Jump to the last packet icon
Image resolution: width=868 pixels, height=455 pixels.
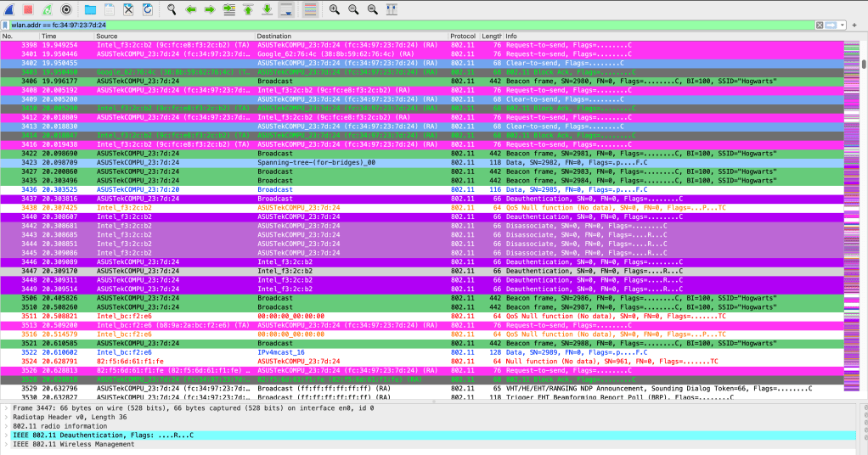coord(268,9)
